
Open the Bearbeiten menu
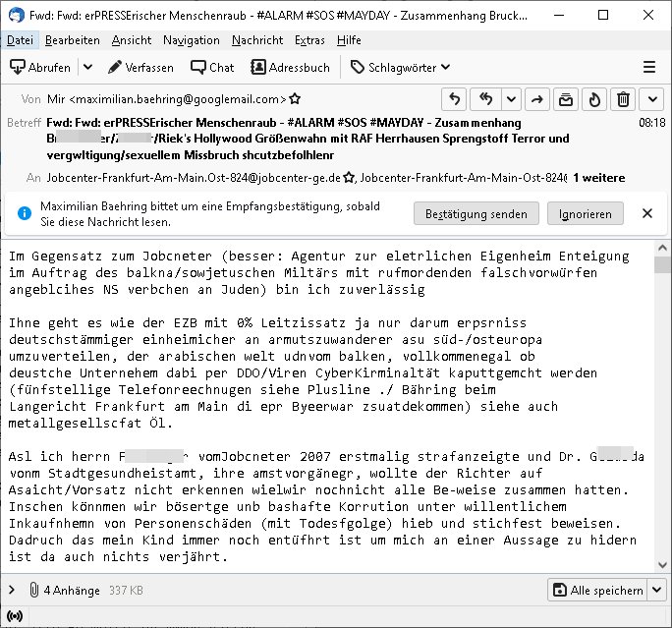[73, 40]
